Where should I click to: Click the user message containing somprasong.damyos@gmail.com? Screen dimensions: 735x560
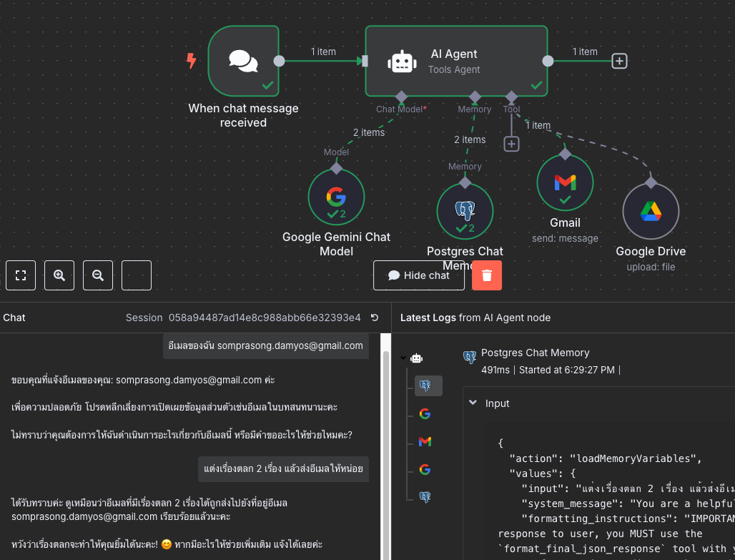(x=266, y=345)
